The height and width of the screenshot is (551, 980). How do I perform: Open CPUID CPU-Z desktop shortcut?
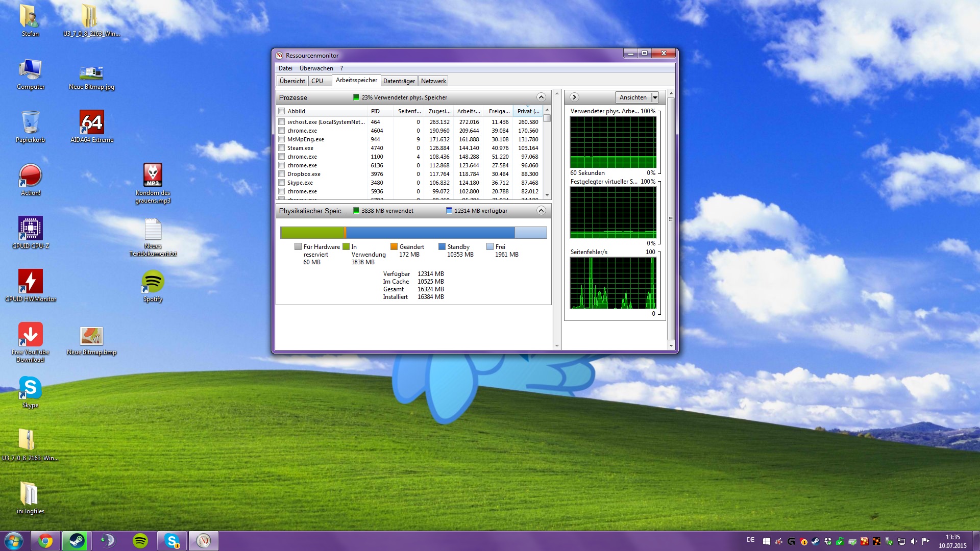(x=31, y=229)
